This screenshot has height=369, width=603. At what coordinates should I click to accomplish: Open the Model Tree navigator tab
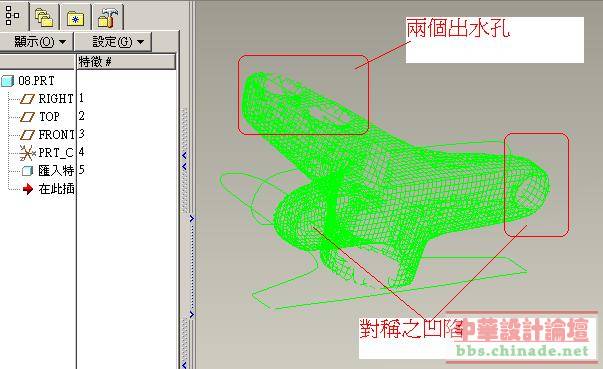tap(13, 16)
